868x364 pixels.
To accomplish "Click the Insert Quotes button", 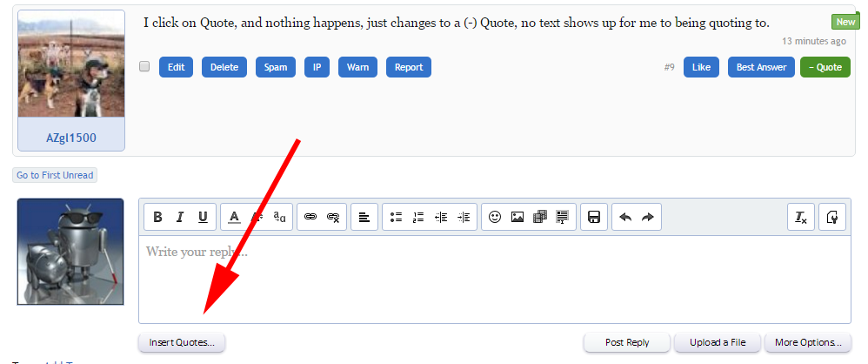I will (x=182, y=343).
